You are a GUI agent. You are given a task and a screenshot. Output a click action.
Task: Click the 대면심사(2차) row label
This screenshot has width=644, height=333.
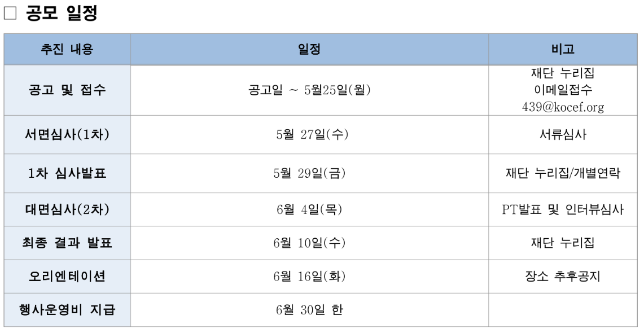point(67,209)
